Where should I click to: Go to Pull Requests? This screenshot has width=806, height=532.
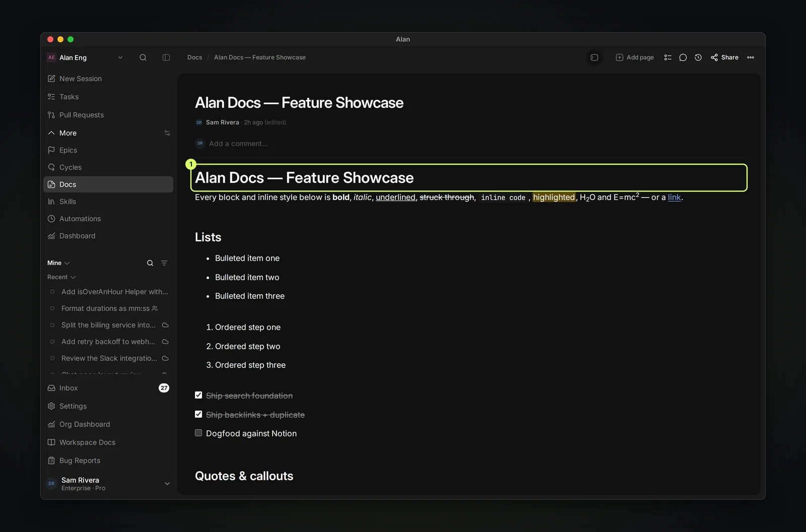(108, 115)
